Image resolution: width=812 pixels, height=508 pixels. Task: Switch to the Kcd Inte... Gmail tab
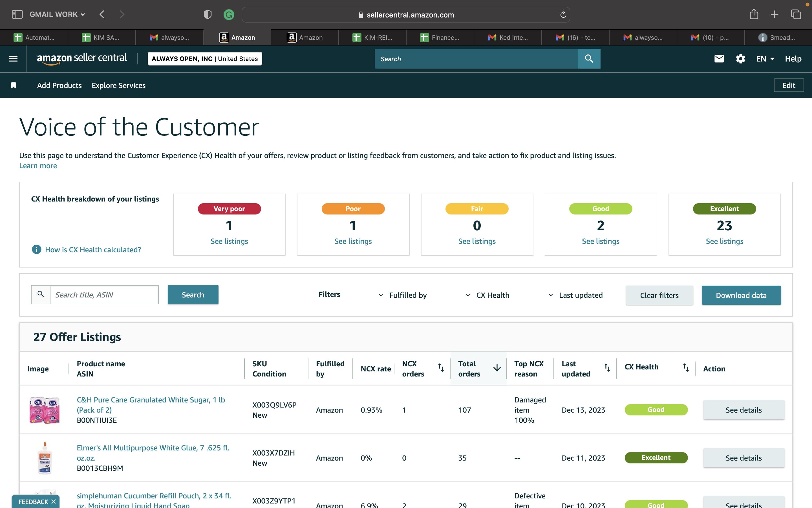click(508, 37)
